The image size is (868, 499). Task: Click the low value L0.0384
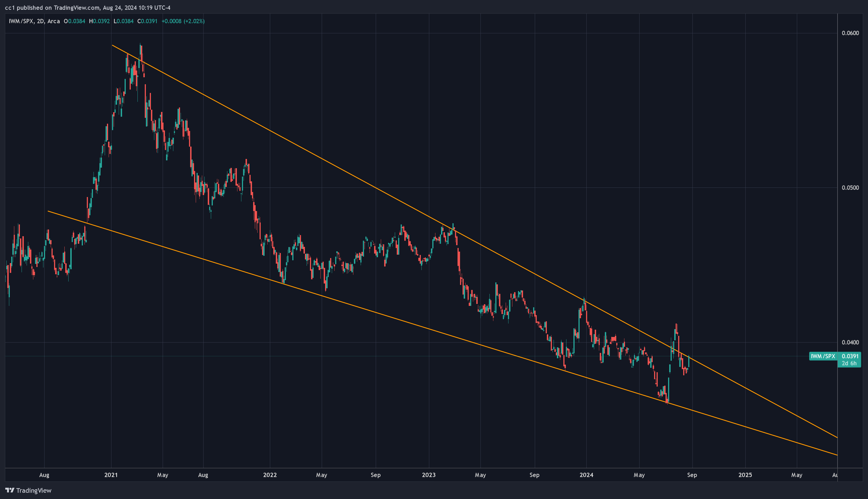pos(123,21)
